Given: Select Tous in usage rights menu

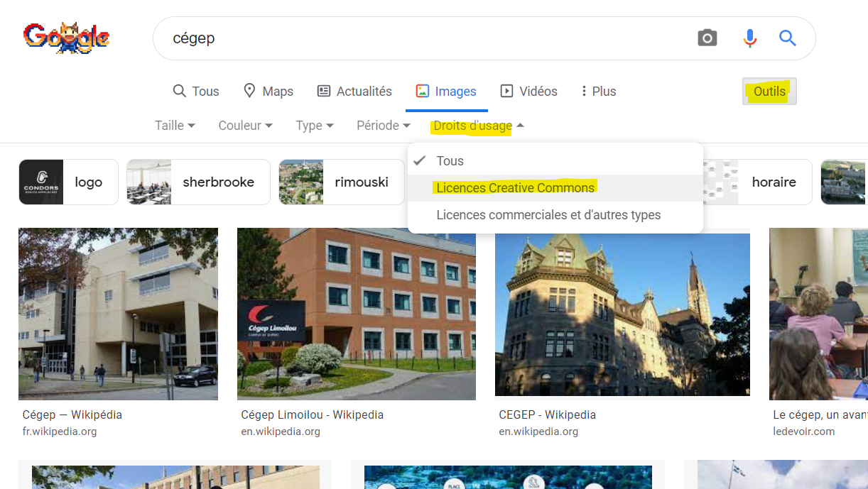Looking at the screenshot, I should tap(555, 161).
